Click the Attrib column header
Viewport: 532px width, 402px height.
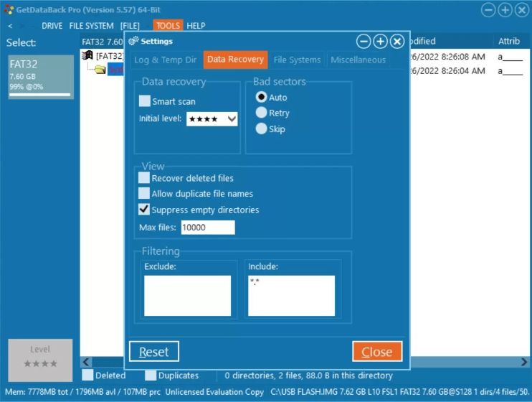click(508, 41)
